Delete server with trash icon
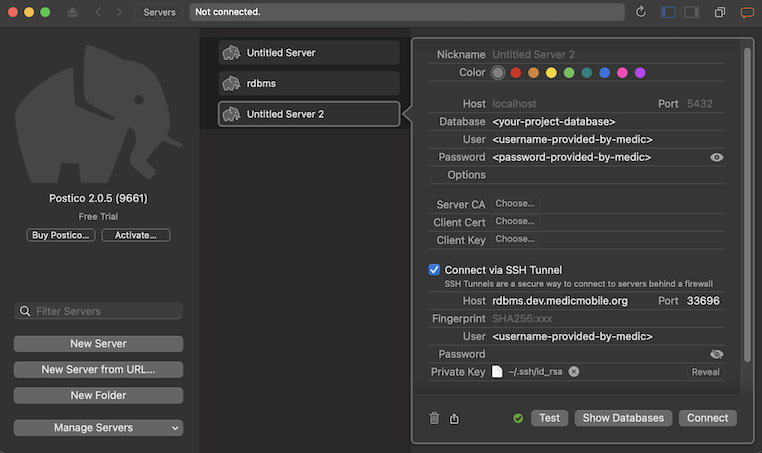 434,418
